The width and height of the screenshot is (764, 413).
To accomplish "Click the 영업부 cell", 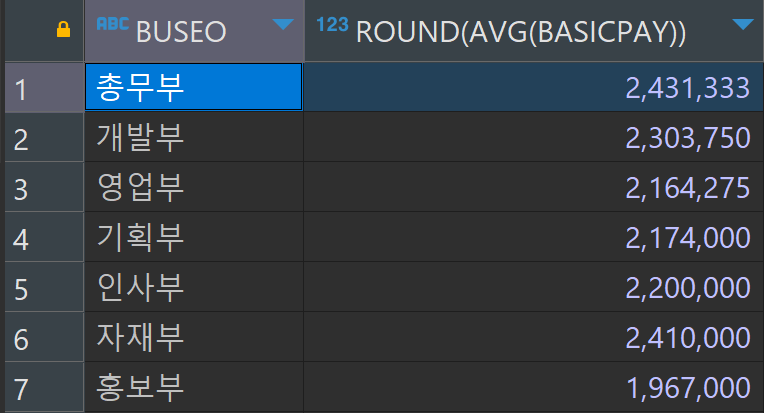I will click(194, 188).
